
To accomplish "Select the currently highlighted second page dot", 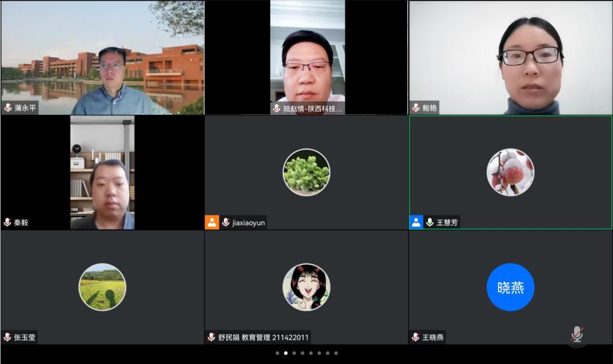I will click(x=286, y=353).
